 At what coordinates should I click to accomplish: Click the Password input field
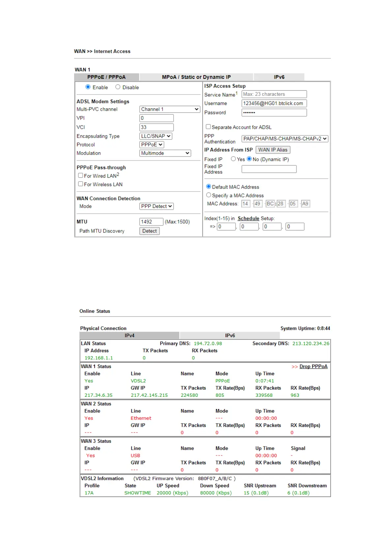[x=274, y=113]
